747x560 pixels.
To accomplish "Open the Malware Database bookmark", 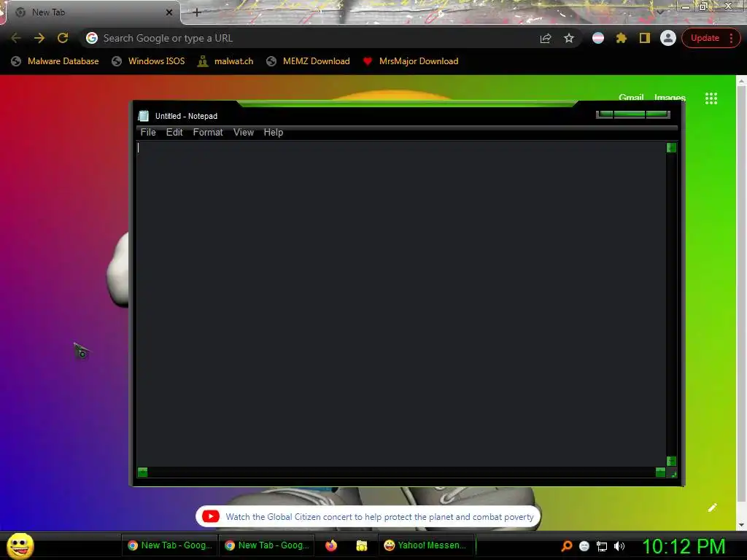I will click(x=55, y=61).
